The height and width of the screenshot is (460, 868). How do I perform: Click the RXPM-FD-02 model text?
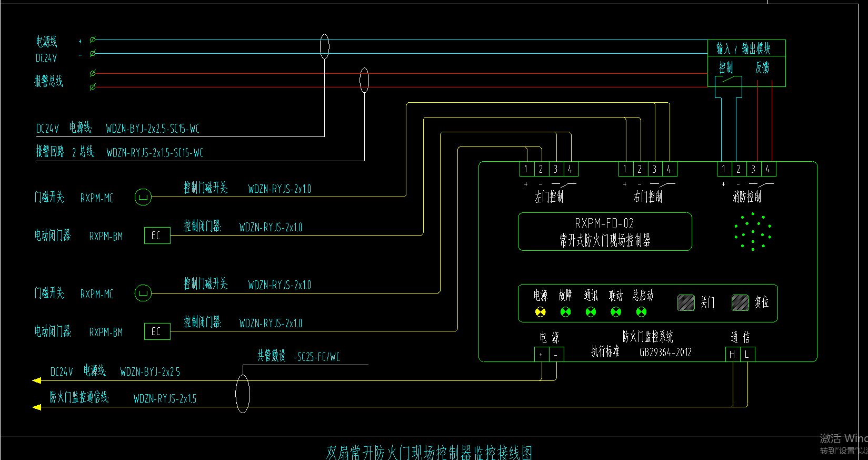pos(604,223)
